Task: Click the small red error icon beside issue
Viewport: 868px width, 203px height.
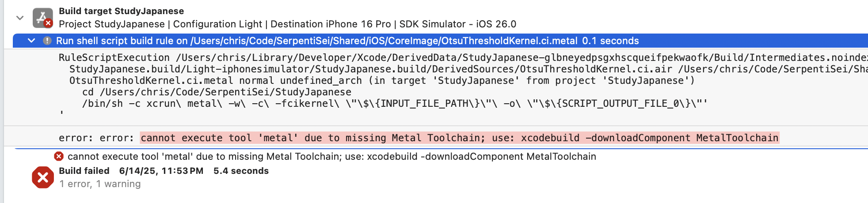Action: pyautogui.click(x=59, y=156)
